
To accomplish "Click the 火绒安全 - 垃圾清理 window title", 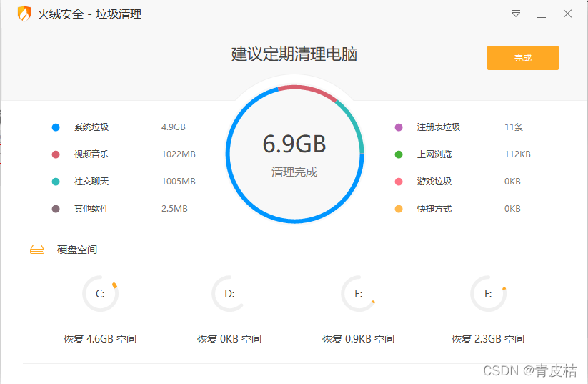I will [89, 14].
